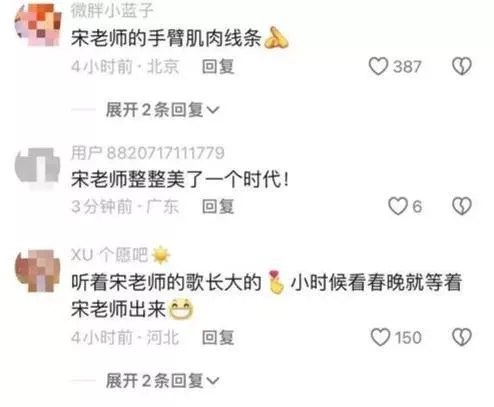Select comment text 宋老师整整美了一个时代

point(176,179)
